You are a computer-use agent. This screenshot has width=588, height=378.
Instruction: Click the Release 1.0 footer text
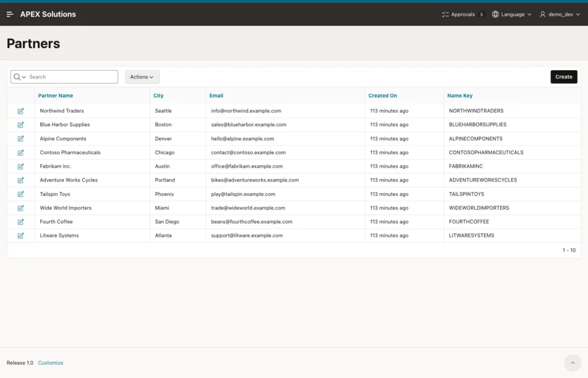click(x=20, y=362)
